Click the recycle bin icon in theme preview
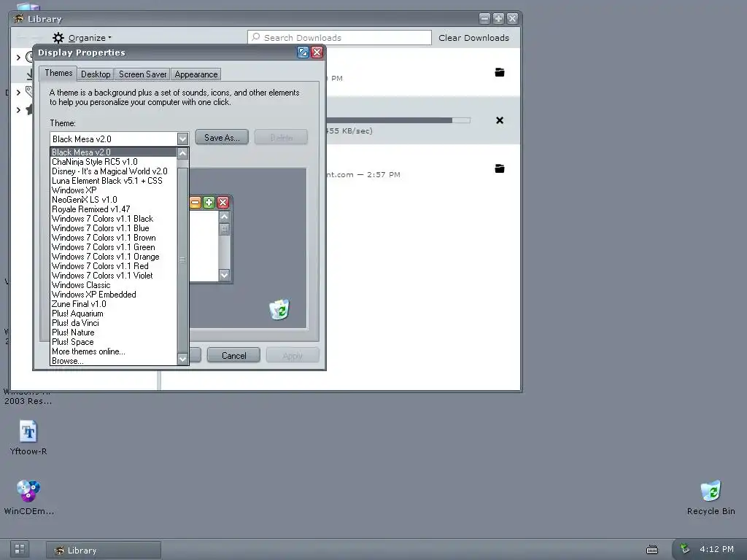The height and width of the screenshot is (560, 747). click(279, 309)
